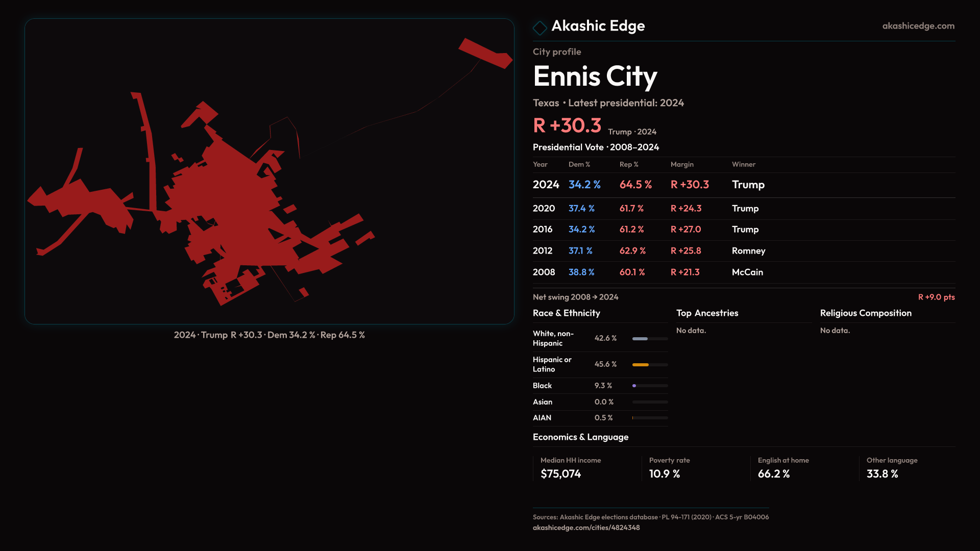Open the akashicedge.com/cities/4824348 URL at bottom

586,528
